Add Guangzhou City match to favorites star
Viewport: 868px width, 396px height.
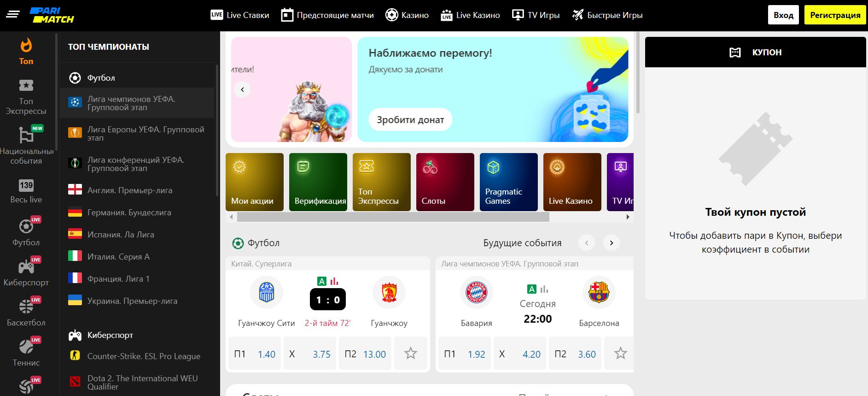point(410,354)
